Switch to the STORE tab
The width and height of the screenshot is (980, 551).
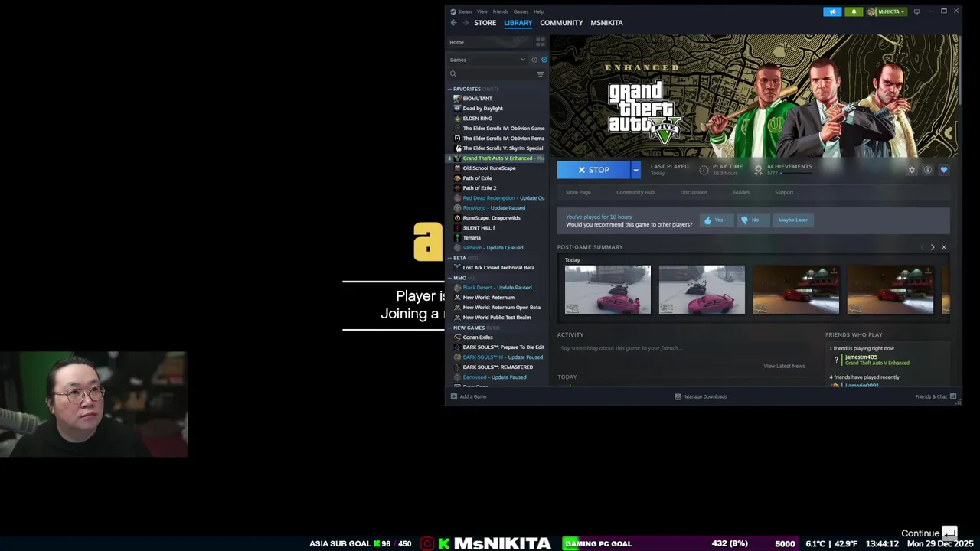(x=485, y=23)
